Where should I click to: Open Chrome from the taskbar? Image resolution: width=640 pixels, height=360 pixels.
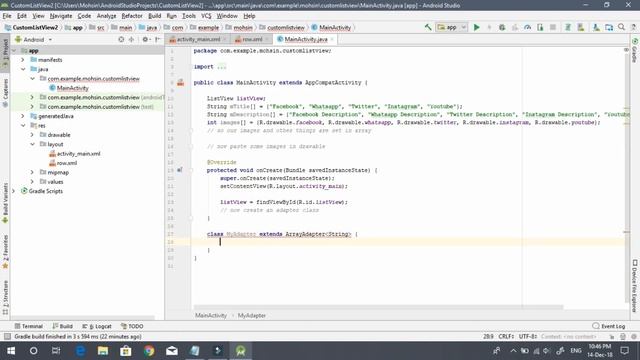[149, 351]
